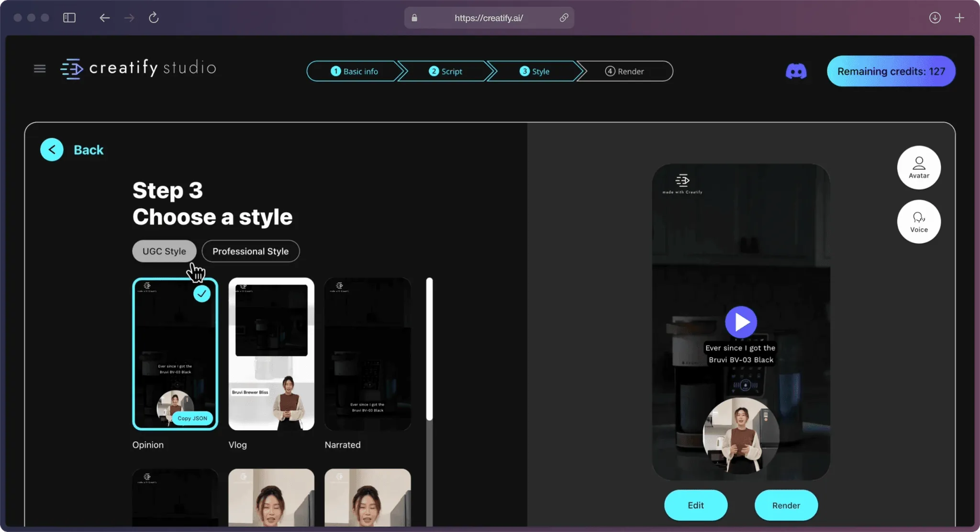Reload the page with the refresh icon

[x=154, y=18]
